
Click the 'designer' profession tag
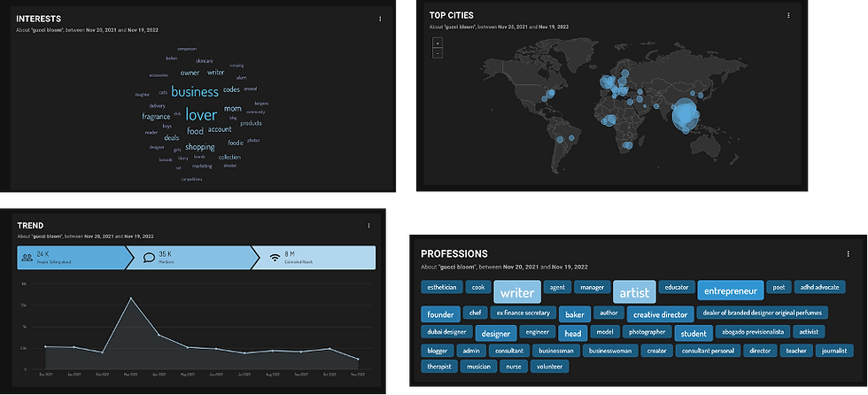tap(496, 333)
